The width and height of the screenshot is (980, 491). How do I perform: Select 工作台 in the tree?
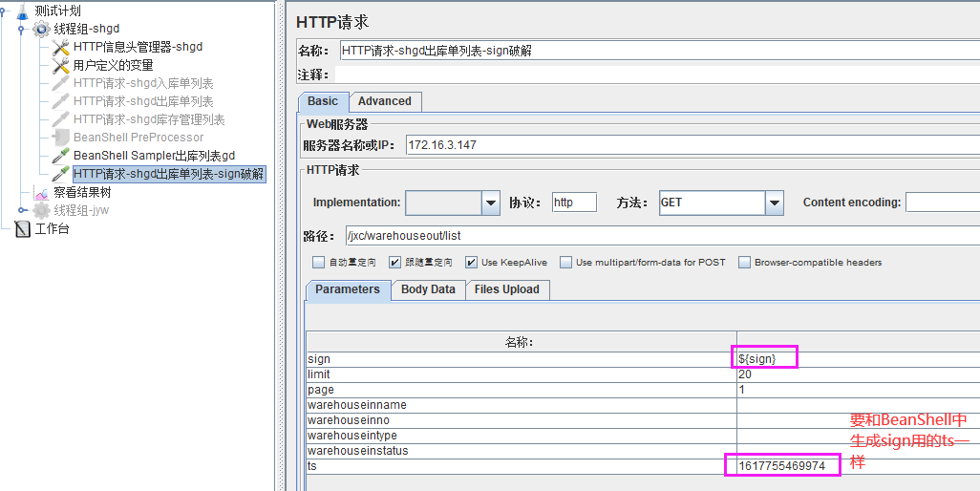point(52,228)
